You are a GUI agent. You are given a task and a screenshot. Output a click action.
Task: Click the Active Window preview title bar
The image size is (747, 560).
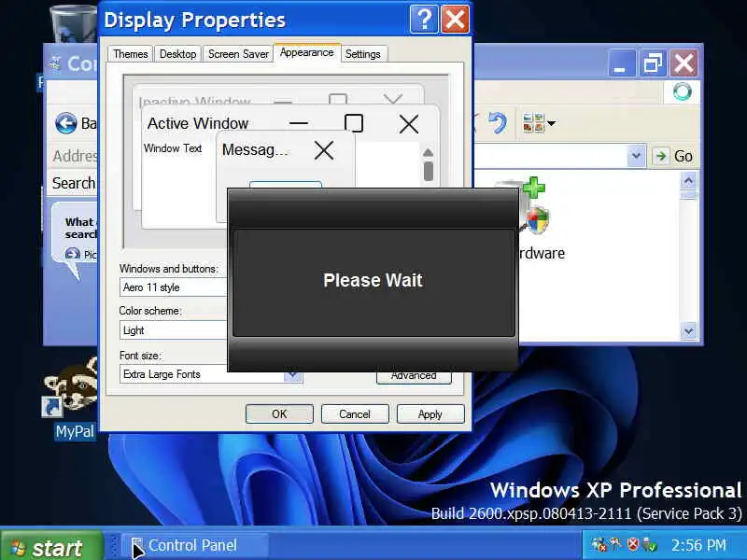point(290,123)
